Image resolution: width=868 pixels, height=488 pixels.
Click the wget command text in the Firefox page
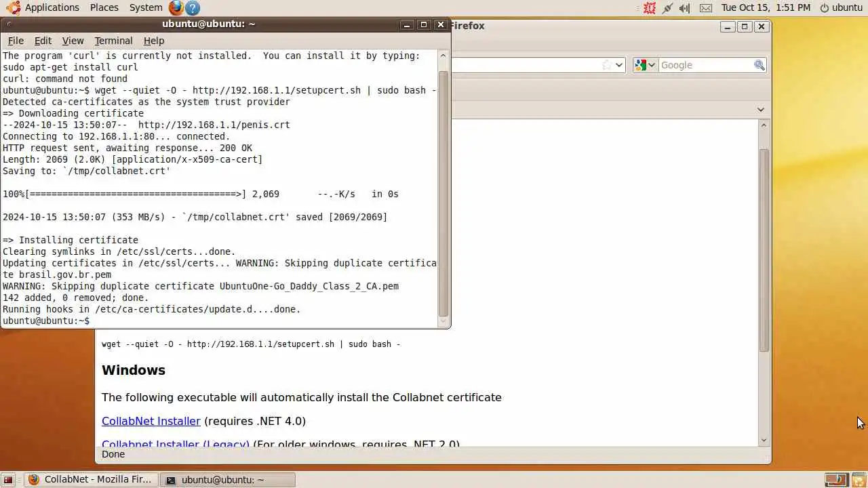click(251, 344)
